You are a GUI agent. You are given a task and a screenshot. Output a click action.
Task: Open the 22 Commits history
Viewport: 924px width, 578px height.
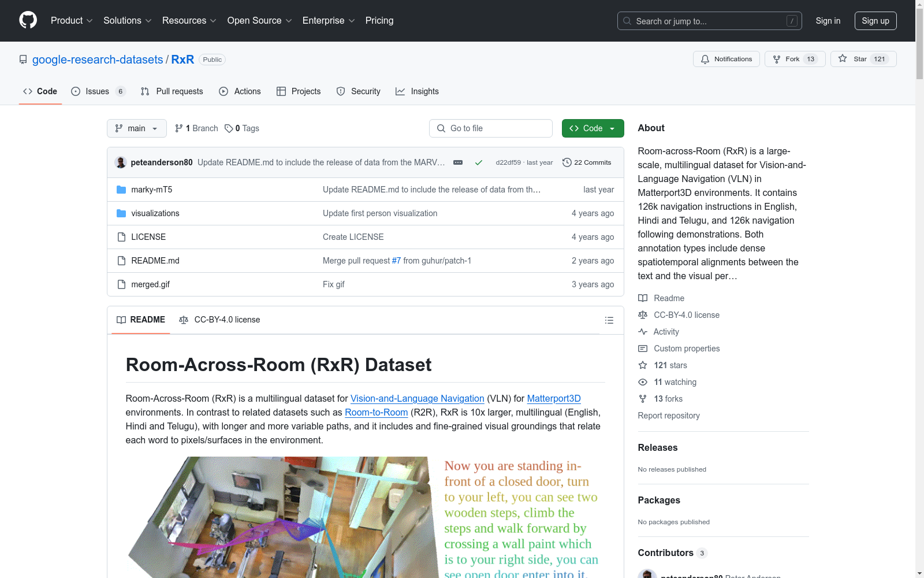(x=587, y=162)
